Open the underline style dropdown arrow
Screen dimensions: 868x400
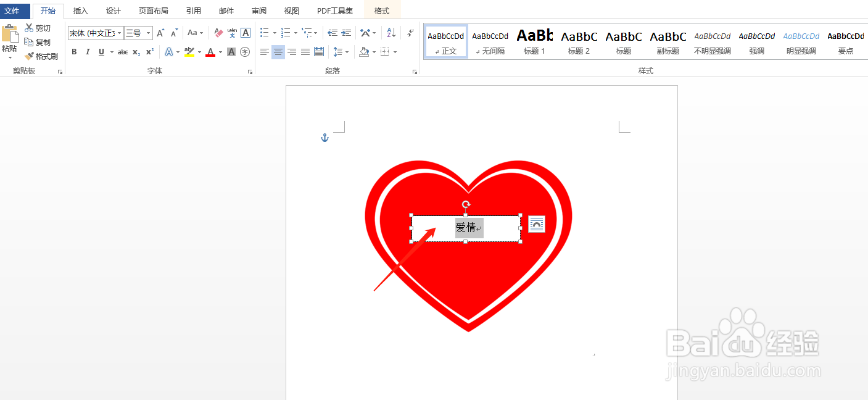[x=112, y=52]
